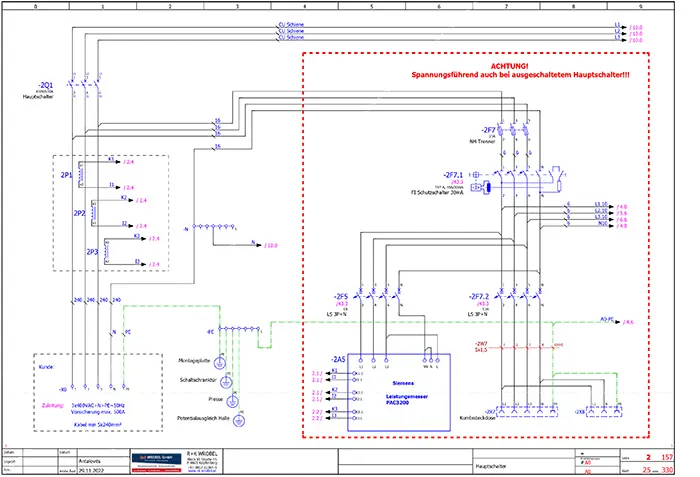Click the -2F5 circuit breaker symbol

372,297
